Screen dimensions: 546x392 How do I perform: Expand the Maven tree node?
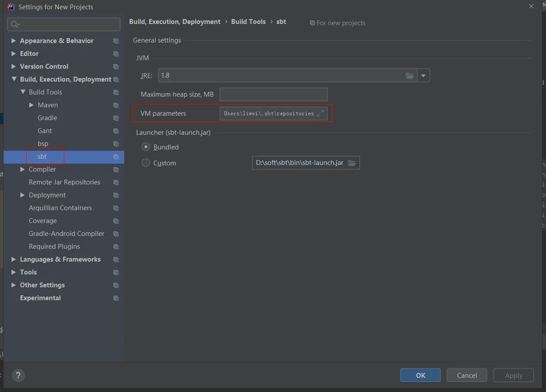[31, 105]
